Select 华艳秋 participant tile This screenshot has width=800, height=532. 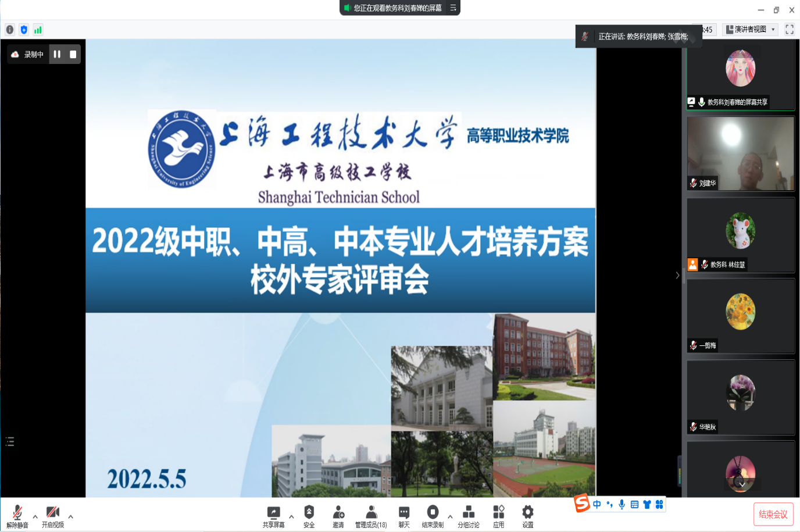click(x=741, y=397)
